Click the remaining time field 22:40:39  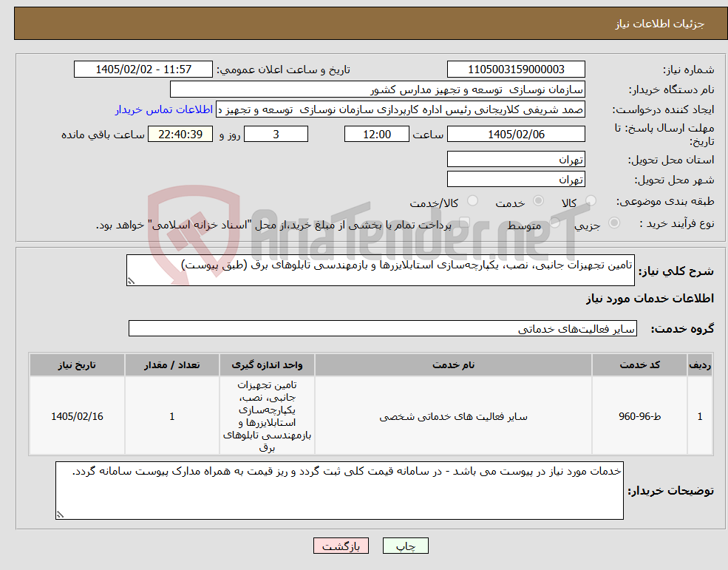[180, 135]
